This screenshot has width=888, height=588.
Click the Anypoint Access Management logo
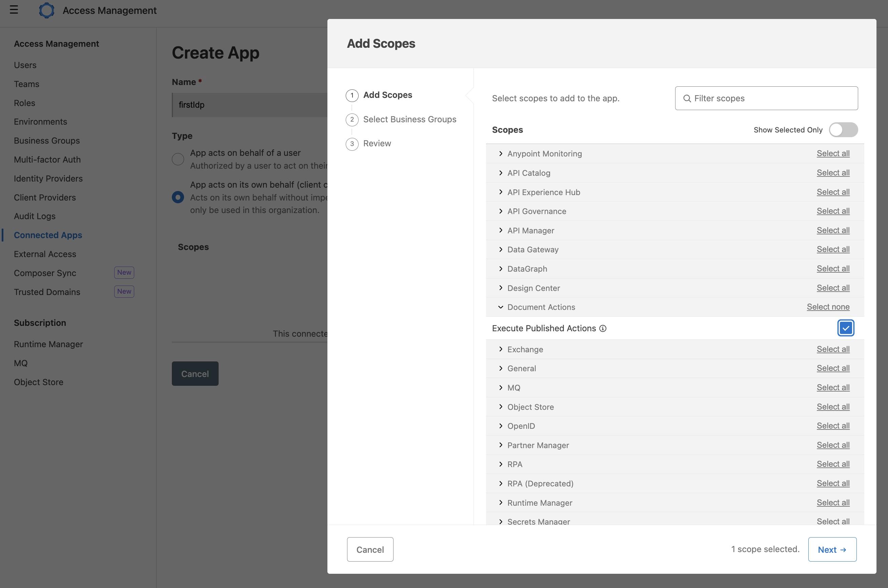(x=46, y=10)
